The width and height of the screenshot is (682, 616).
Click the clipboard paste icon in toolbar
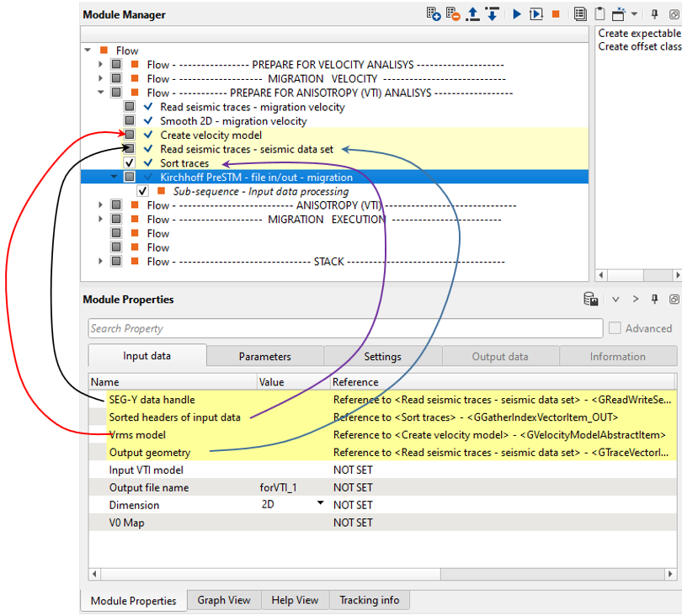pos(599,14)
